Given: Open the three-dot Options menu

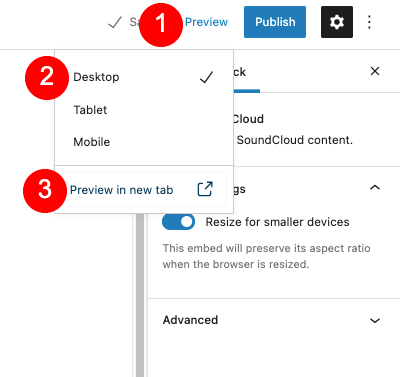Looking at the screenshot, I should [x=369, y=22].
